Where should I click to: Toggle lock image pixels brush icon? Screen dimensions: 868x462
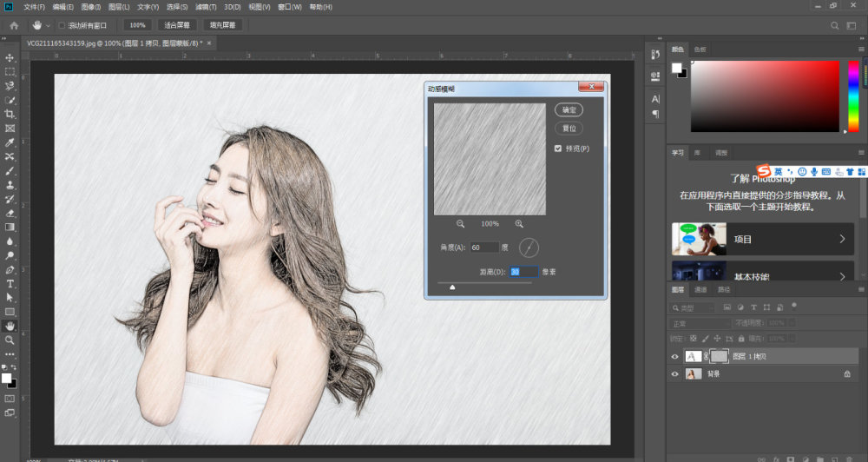[x=705, y=339]
